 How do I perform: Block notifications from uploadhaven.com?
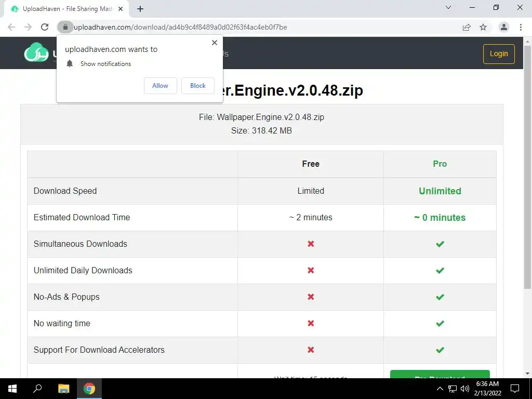click(198, 86)
